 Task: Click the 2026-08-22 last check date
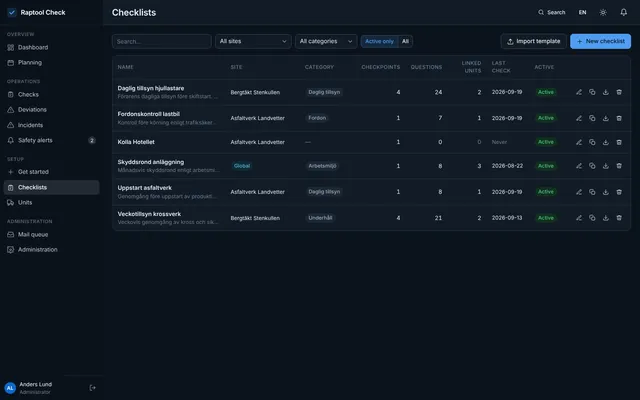click(507, 166)
